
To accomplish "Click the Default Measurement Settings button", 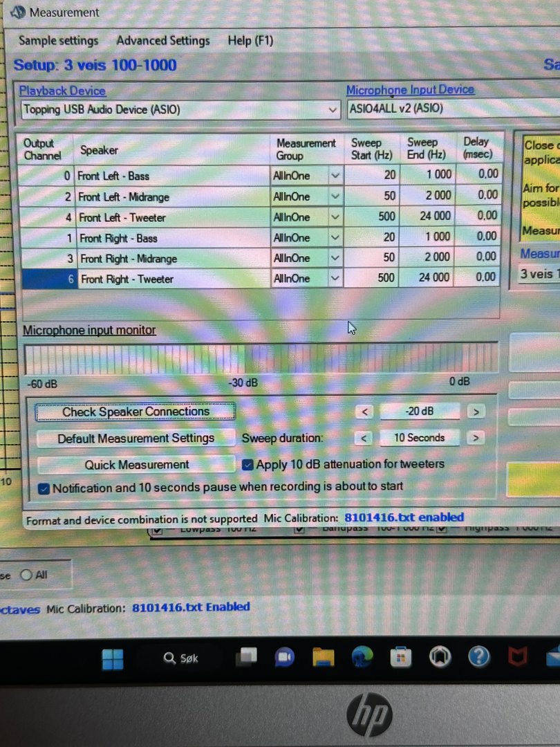I will point(136,439).
